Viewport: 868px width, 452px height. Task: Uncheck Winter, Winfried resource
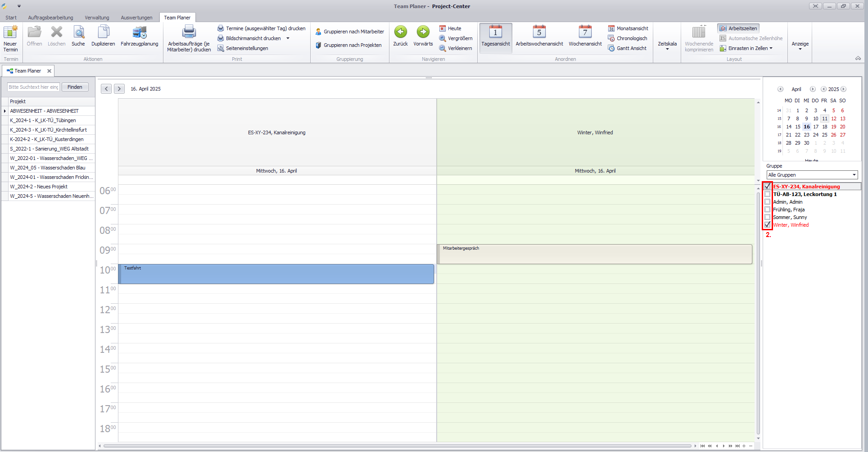768,225
